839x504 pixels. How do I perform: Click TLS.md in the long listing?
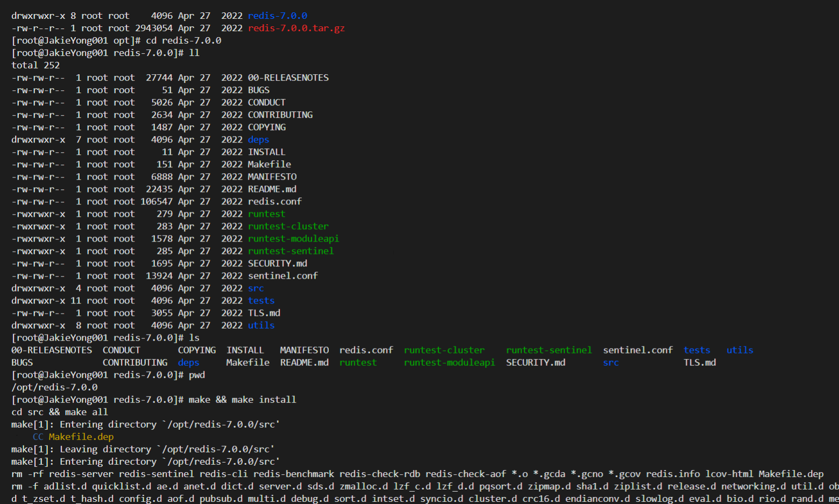tap(264, 313)
